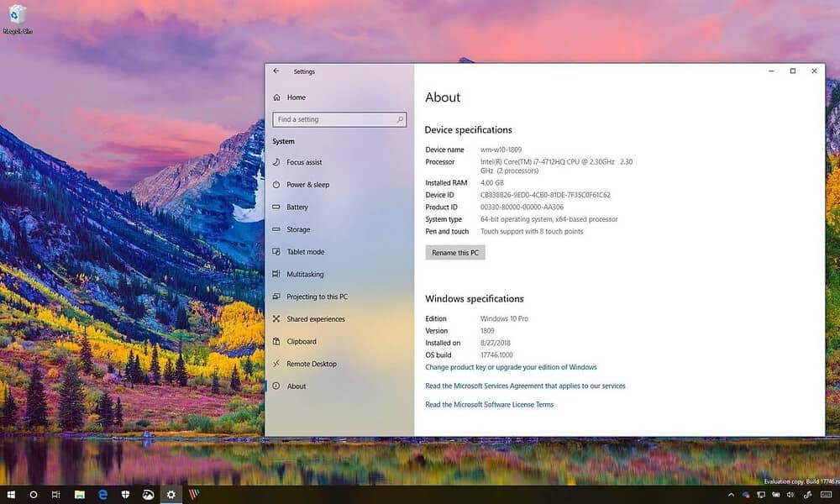Image resolution: width=840 pixels, height=504 pixels.
Task: Select the Focus assist moon icon
Action: (277, 162)
